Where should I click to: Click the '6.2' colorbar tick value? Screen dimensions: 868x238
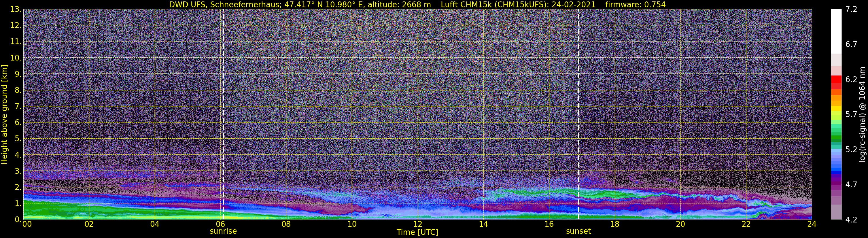pos(852,79)
